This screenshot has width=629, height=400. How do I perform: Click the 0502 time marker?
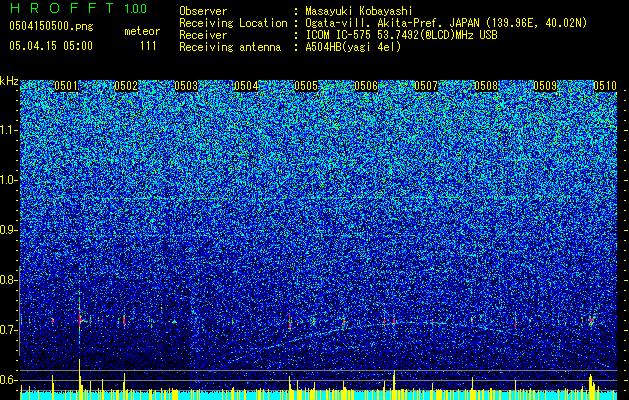click(126, 86)
